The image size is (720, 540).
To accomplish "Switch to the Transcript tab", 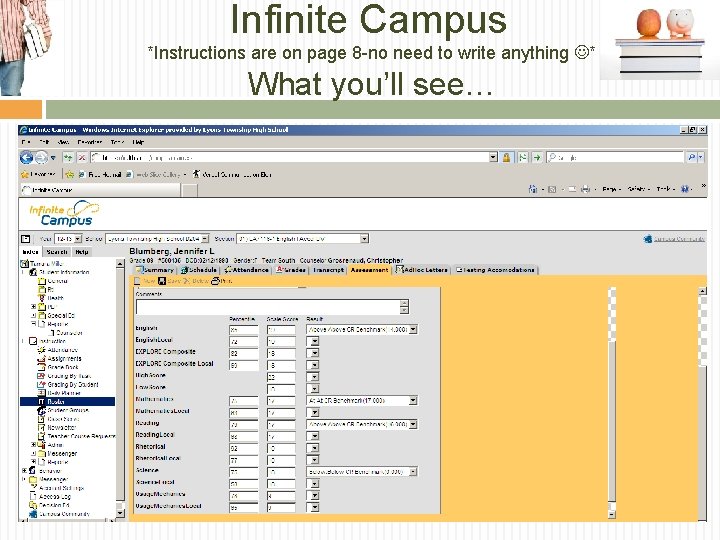I will (328, 270).
